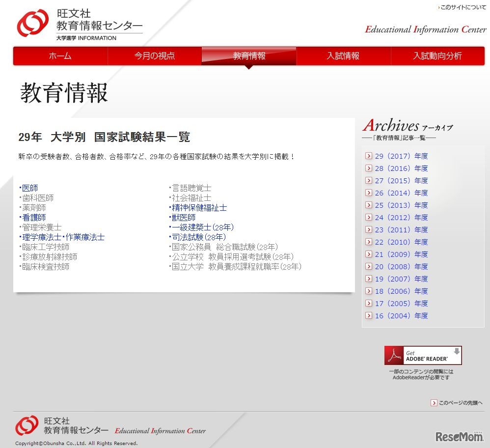Open the ホーム menu item
490x448 pixels.
(x=60, y=56)
